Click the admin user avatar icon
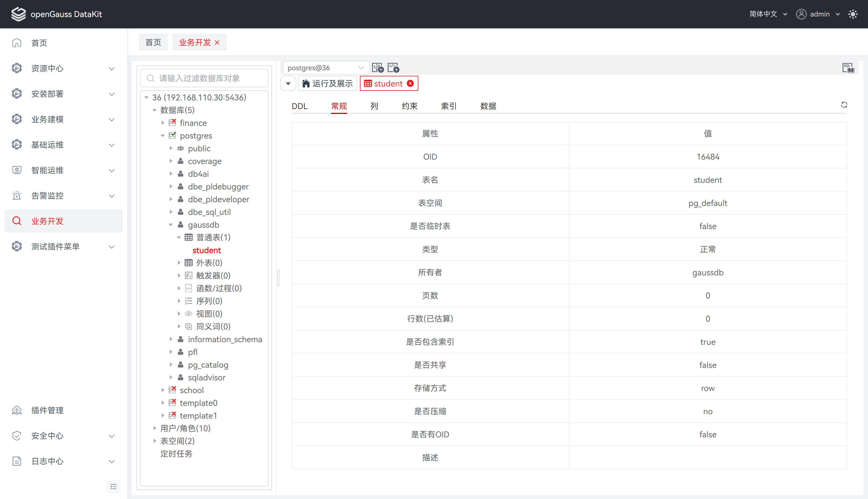 801,14
